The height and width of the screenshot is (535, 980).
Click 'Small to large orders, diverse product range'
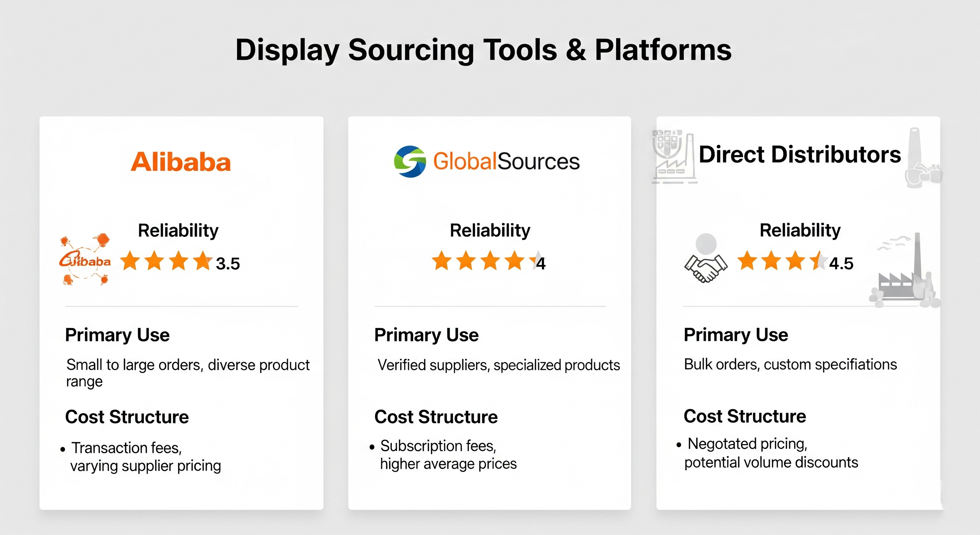pyautogui.click(x=188, y=373)
